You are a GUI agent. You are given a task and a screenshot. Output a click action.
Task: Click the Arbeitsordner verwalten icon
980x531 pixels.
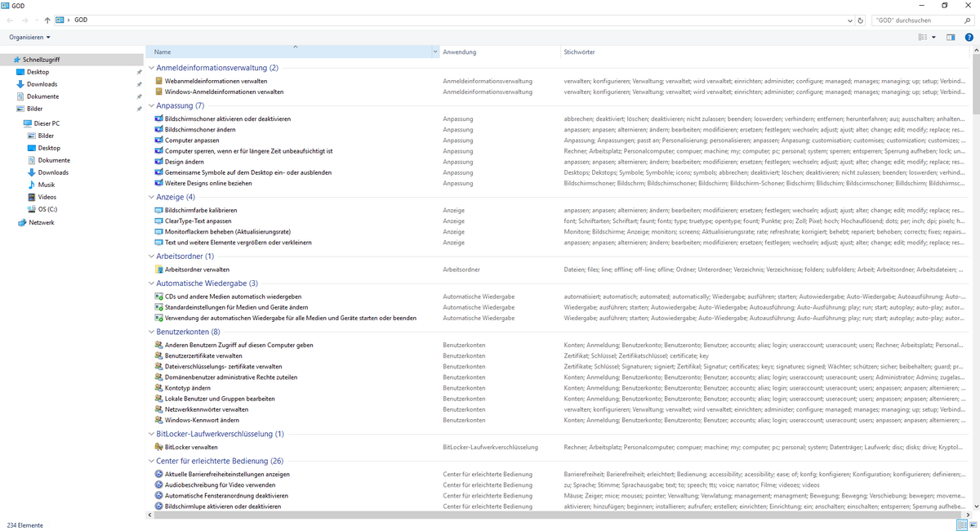[x=158, y=269]
